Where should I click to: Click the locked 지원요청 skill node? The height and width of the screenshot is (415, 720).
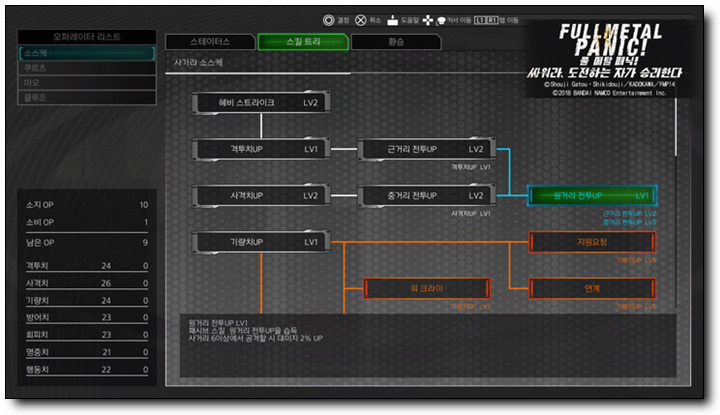pyautogui.click(x=592, y=242)
